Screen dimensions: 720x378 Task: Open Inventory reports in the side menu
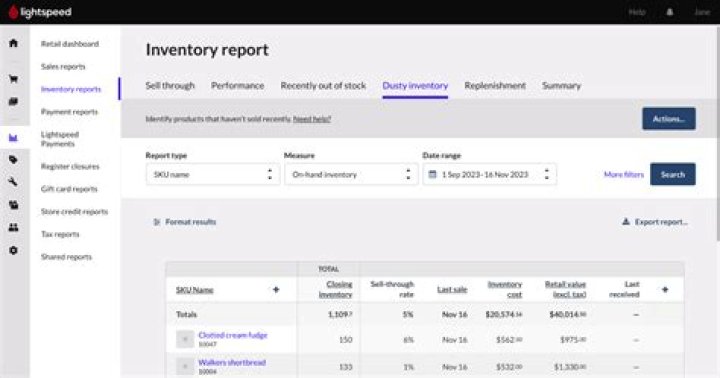pos(71,89)
